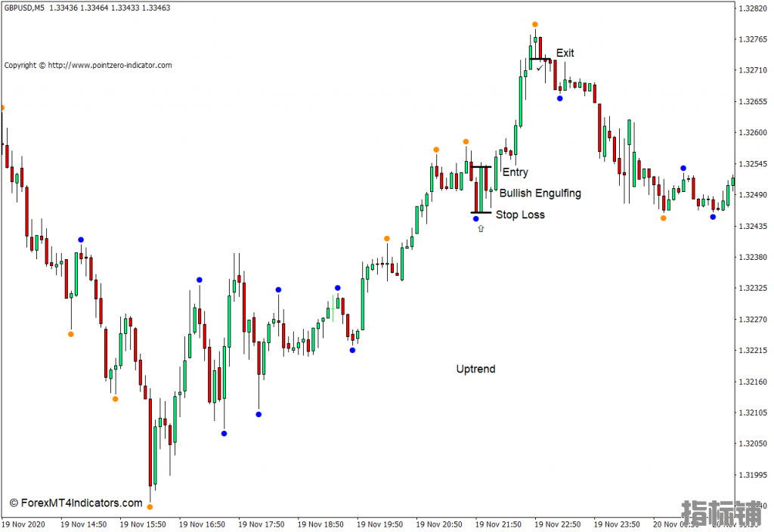Click the orange dot above the highest peak
The image size is (774, 532).
(535, 24)
